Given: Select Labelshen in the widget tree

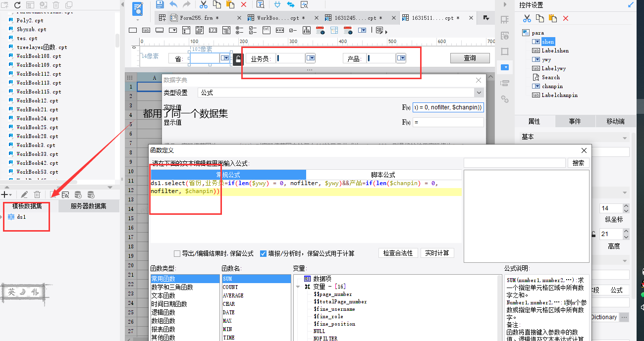Looking at the screenshot, I should click(x=555, y=50).
